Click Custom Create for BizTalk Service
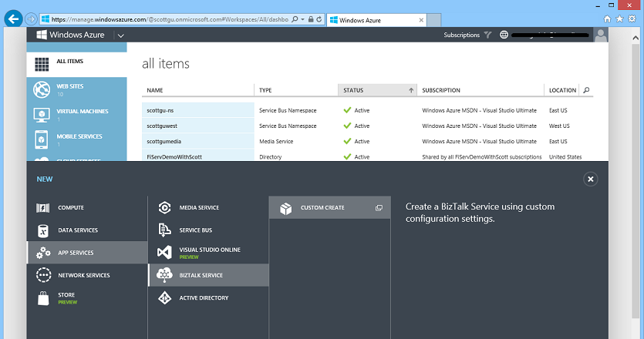The width and height of the screenshot is (644, 339). (329, 208)
